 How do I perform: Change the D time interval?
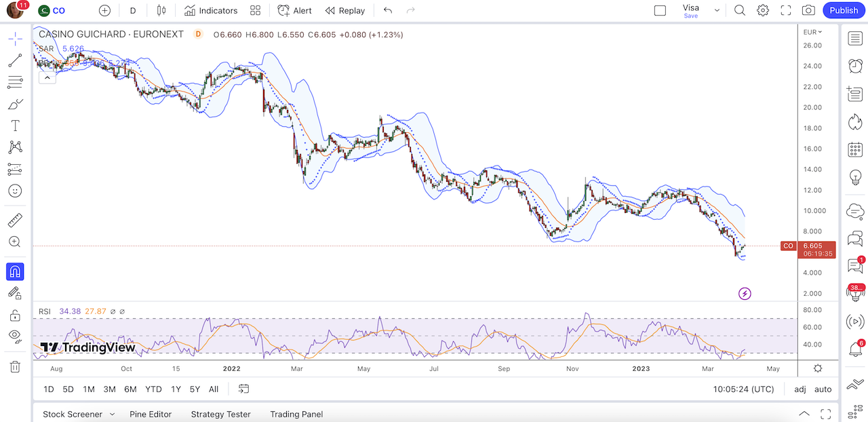point(133,10)
